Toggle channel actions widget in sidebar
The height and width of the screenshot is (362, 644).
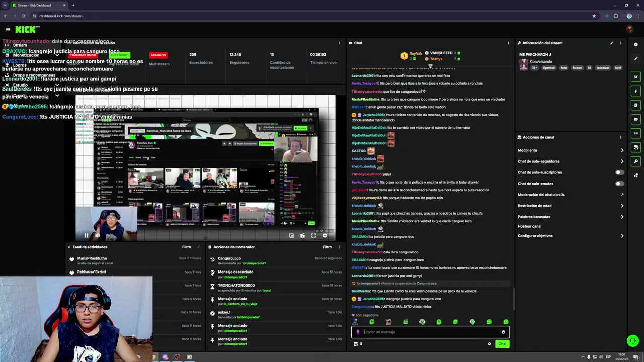point(636,147)
